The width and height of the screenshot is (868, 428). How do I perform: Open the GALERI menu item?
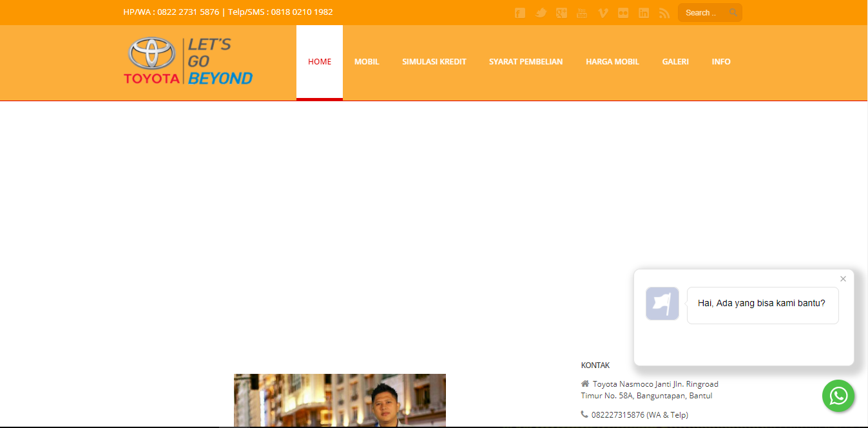675,62
